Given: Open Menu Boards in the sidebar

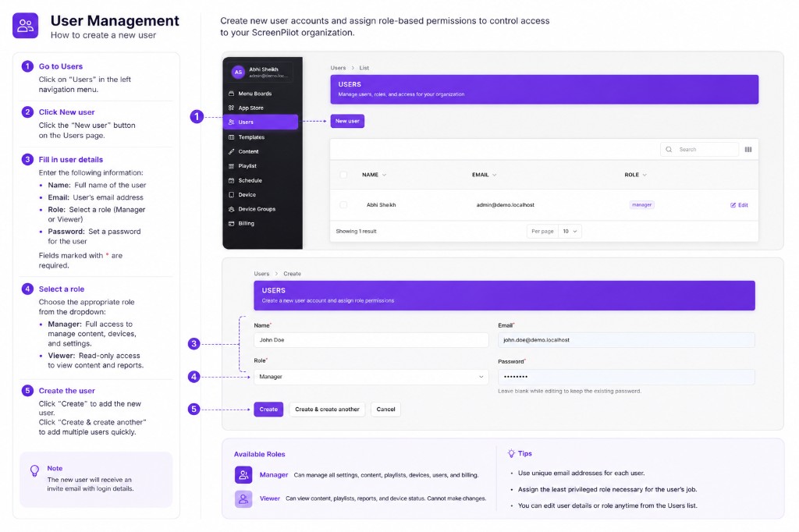Looking at the screenshot, I should click(x=261, y=94).
